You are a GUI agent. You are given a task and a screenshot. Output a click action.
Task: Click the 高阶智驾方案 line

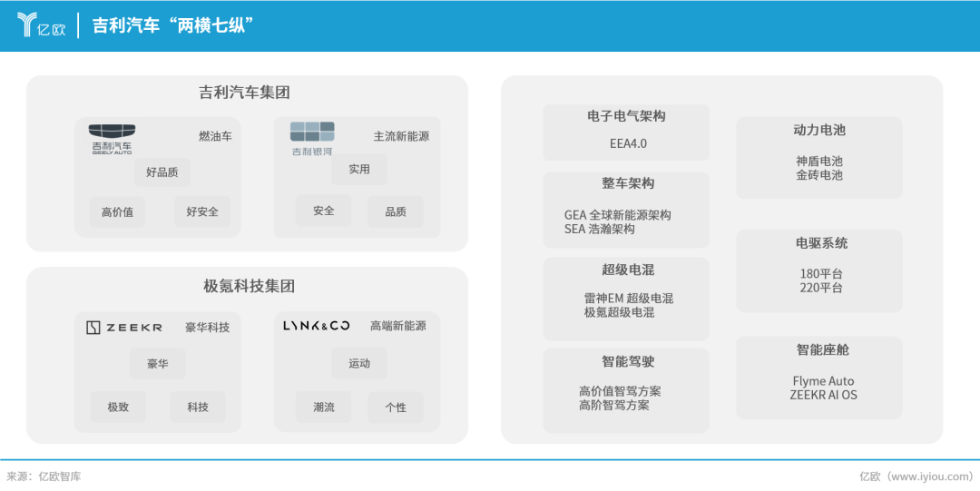pyautogui.click(x=613, y=405)
